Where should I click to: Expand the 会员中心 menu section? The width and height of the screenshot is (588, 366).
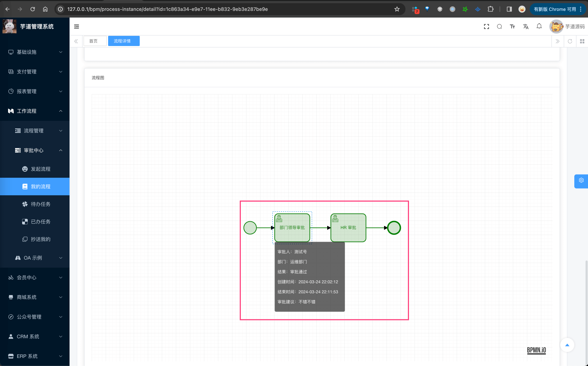pos(35,277)
